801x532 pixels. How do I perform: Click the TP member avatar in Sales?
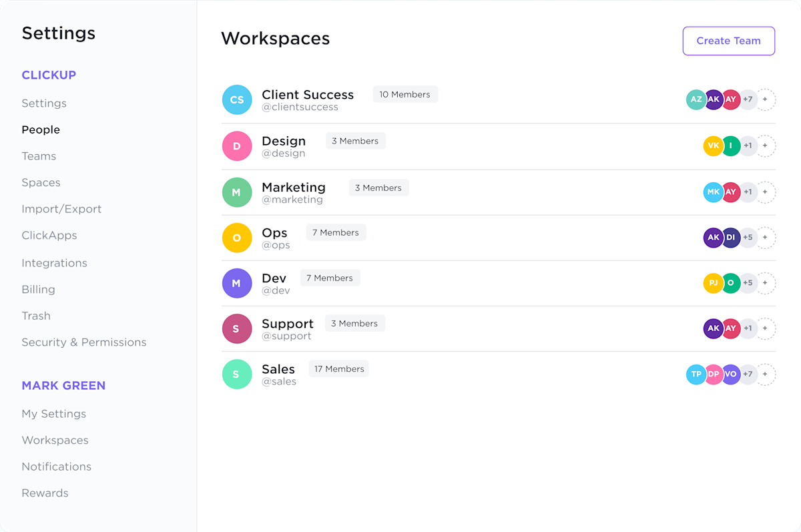[696, 374]
